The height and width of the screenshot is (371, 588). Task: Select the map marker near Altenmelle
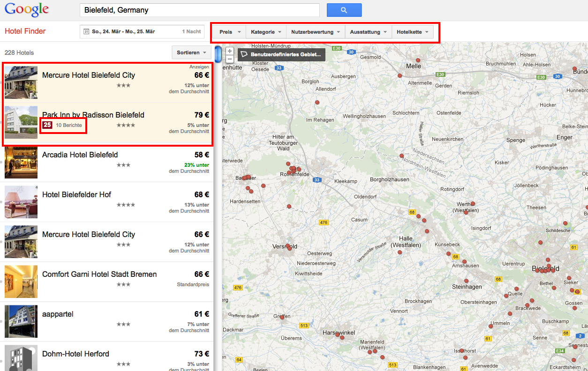tap(400, 75)
